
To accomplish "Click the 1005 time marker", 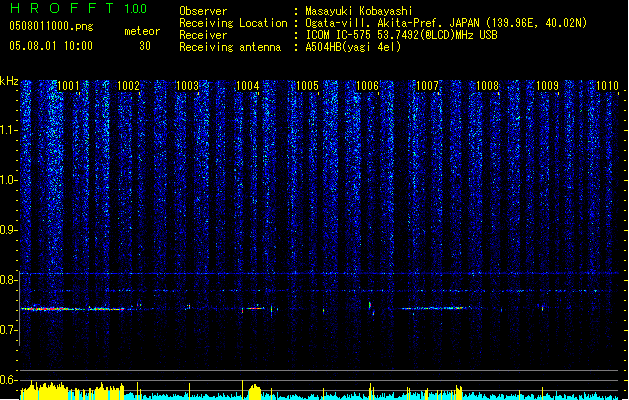I will pyautogui.click(x=307, y=86).
